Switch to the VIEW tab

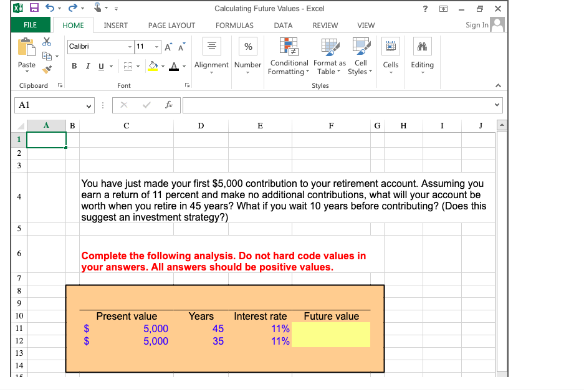click(366, 26)
